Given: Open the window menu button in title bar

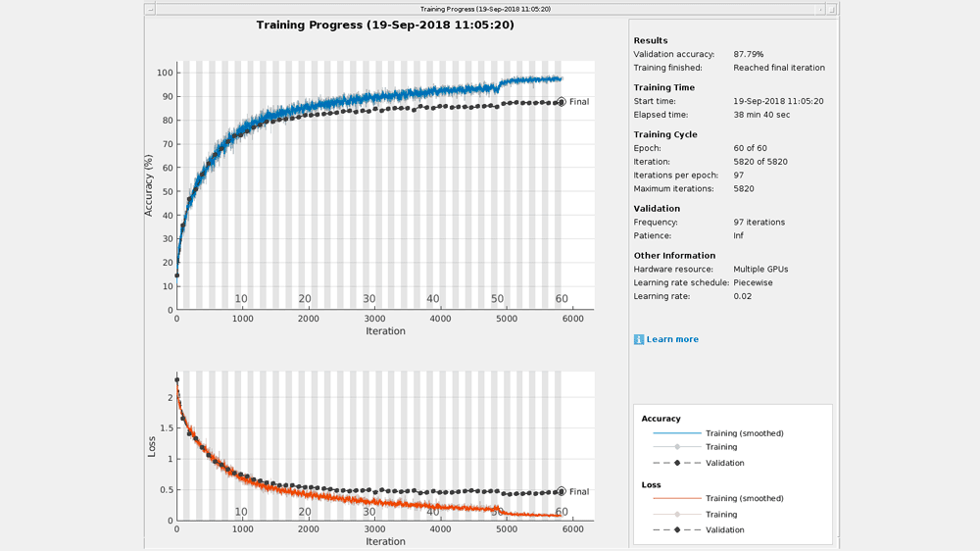Looking at the screenshot, I should [x=149, y=9].
